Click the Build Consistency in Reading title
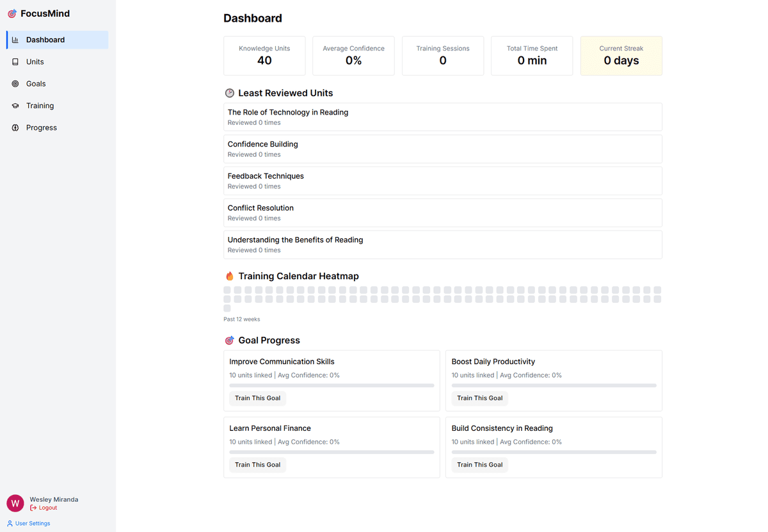768x532 pixels. coord(502,428)
